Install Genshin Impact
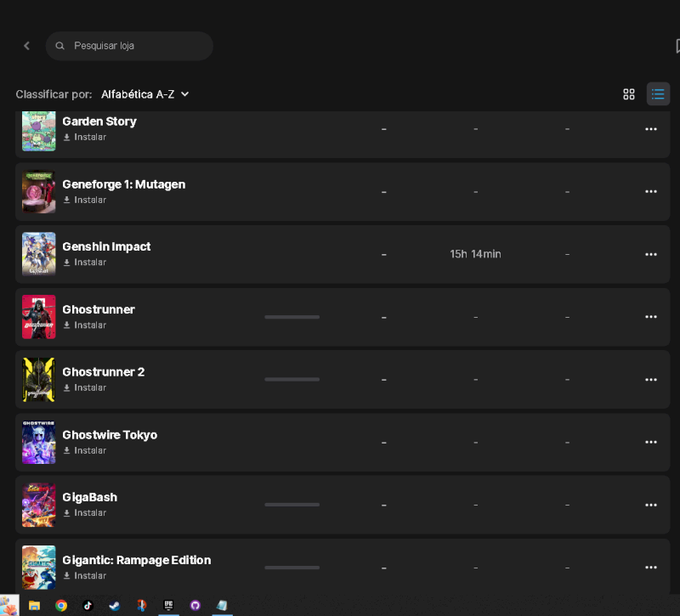This screenshot has width=680, height=616. point(85,263)
